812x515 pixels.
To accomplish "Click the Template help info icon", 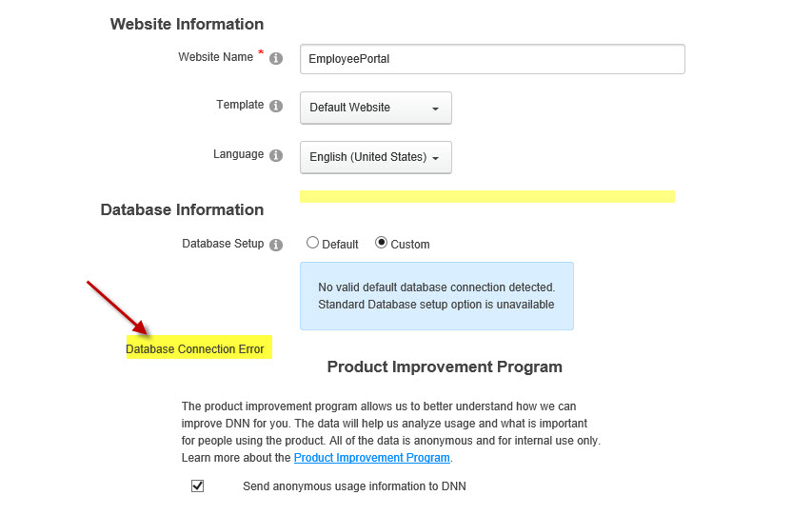I will [x=276, y=107].
